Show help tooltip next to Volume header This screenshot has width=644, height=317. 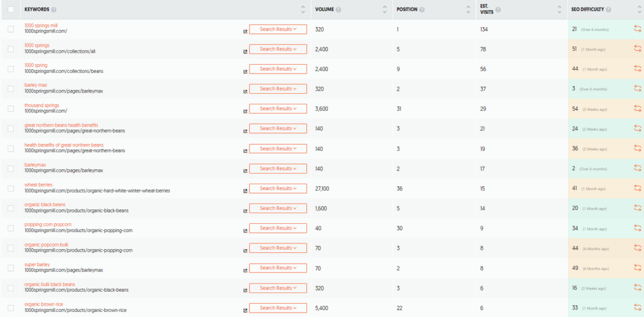[x=338, y=9]
